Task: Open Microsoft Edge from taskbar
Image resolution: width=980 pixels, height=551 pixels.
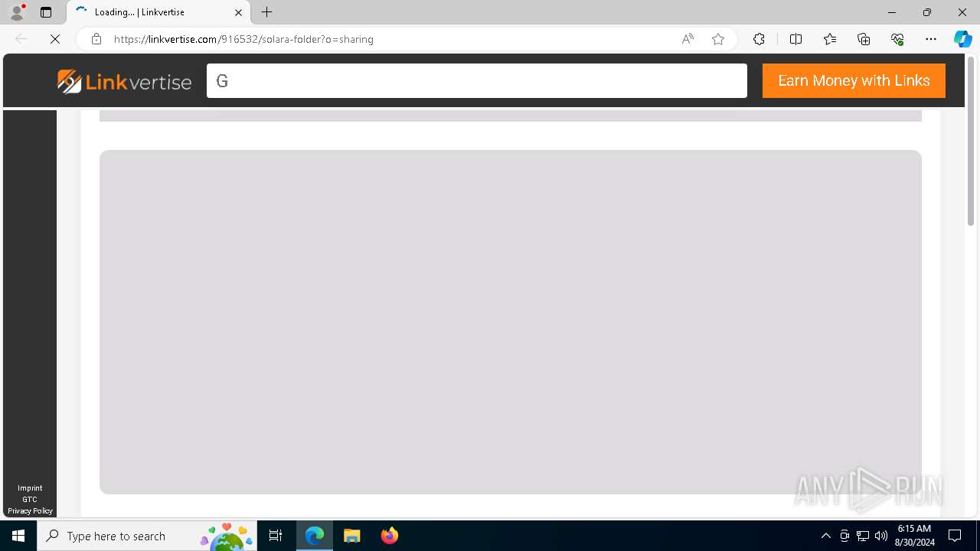Action: (315, 536)
